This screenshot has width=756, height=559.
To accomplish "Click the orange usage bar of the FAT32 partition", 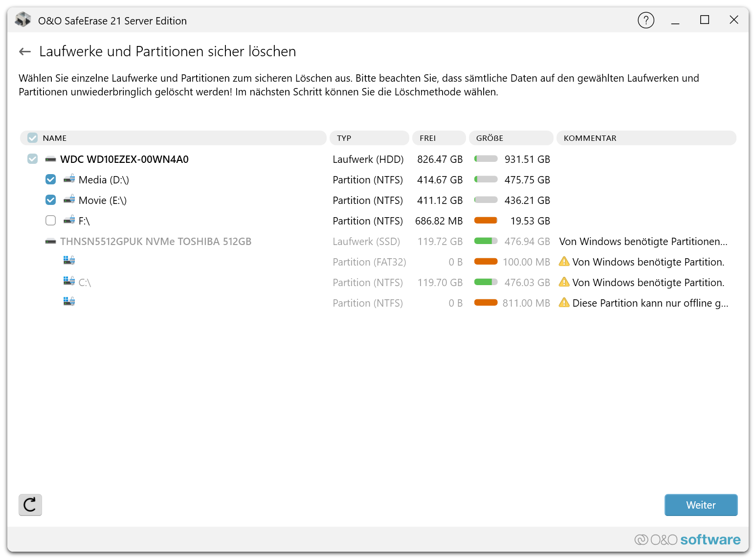I will [x=486, y=262].
